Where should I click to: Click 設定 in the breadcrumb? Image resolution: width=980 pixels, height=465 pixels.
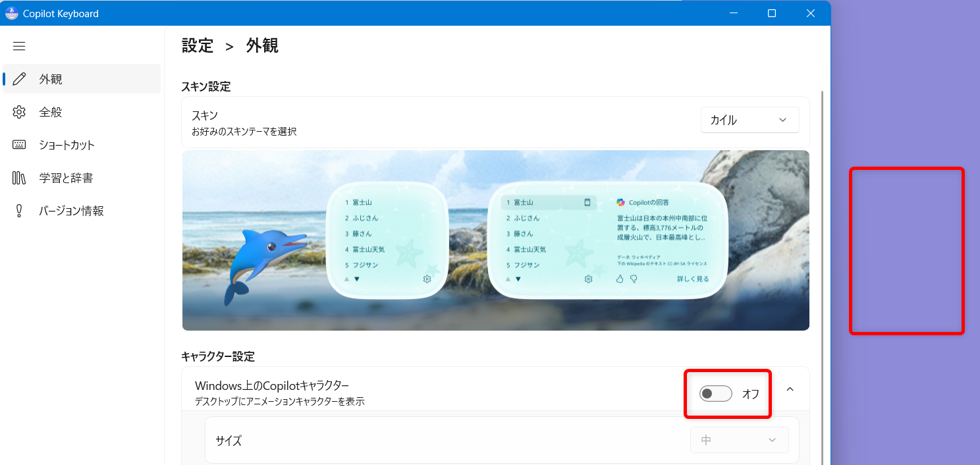198,45
